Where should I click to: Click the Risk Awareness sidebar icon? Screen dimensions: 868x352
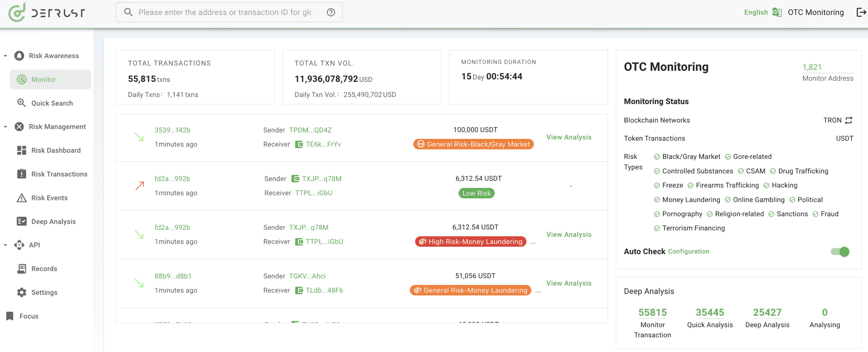20,55
